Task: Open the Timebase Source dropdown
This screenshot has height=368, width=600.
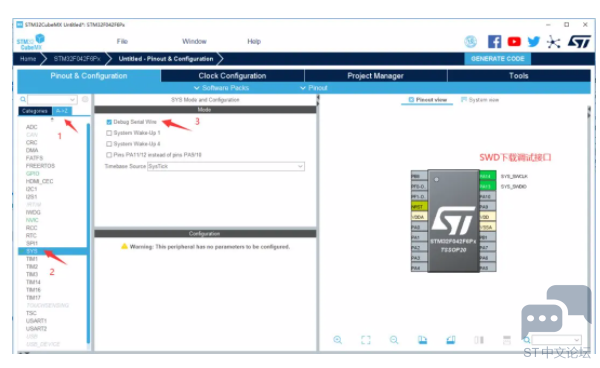Action: pyautogui.click(x=226, y=166)
